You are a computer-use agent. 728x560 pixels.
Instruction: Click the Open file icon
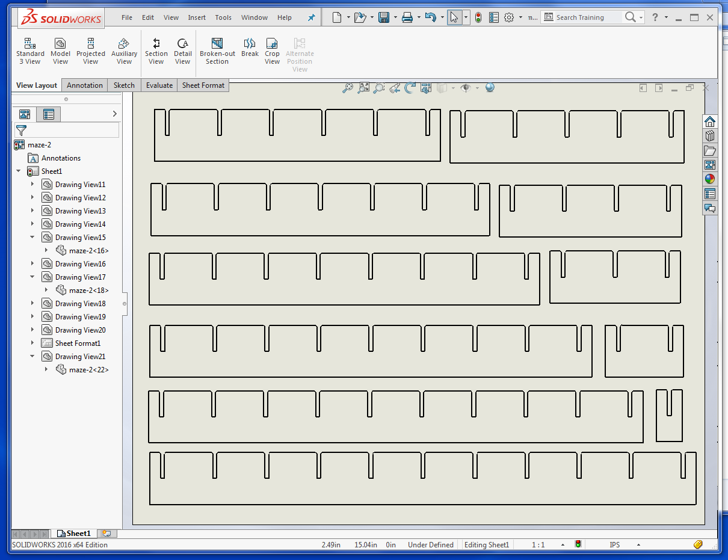[360, 17]
